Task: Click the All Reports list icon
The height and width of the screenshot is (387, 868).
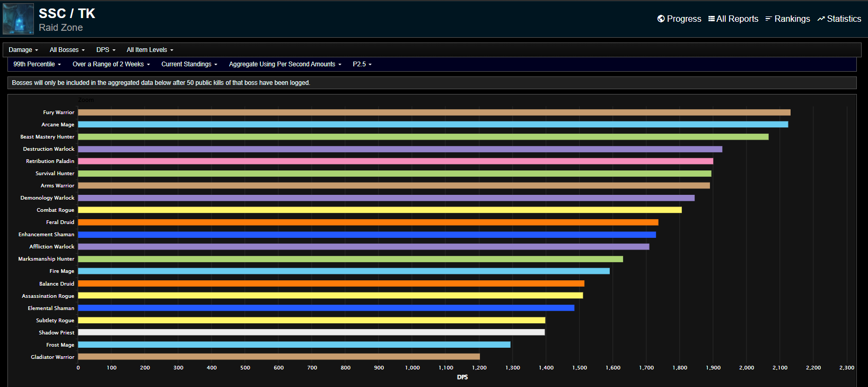Action: pos(712,19)
